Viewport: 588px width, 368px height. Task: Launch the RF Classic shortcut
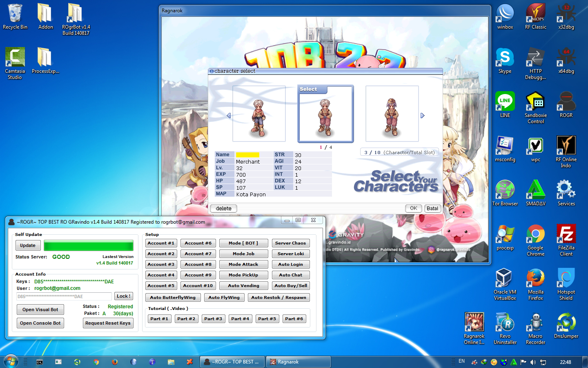coord(536,17)
